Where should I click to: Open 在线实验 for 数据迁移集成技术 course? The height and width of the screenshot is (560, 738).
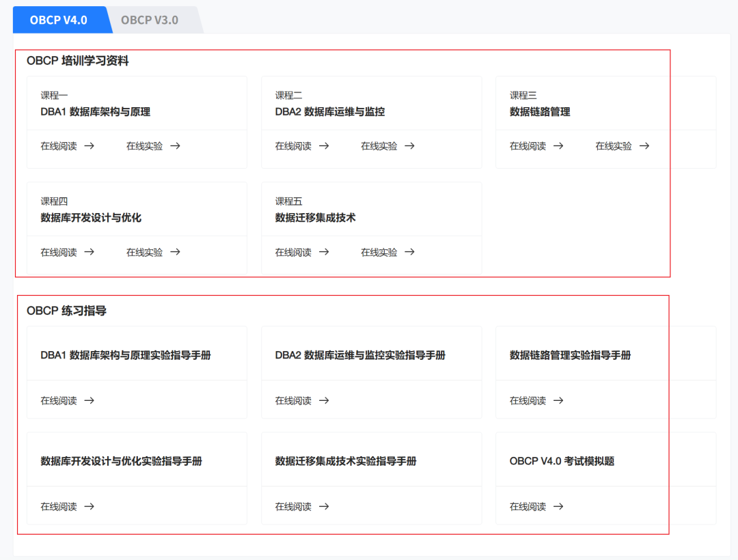[x=379, y=253]
